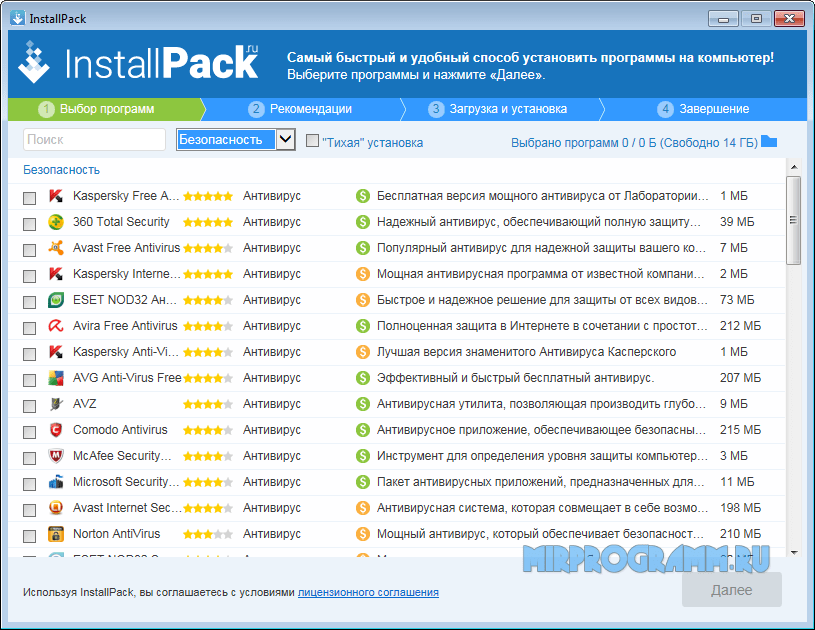Click the list scrollbar down arrow
This screenshot has height=630, width=815.
pyautogui.click(x=794, y=553)
